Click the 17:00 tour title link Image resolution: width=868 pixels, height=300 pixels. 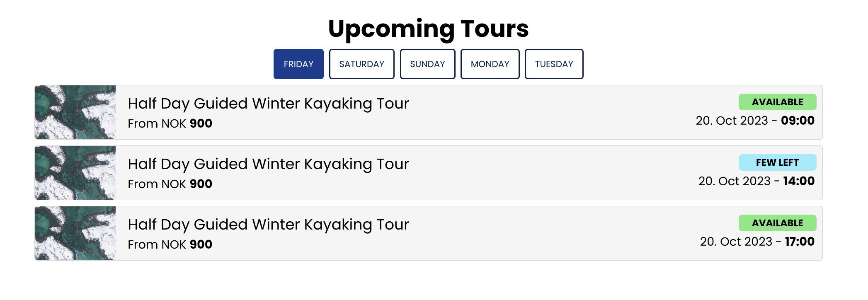click(x=268, y=225)
